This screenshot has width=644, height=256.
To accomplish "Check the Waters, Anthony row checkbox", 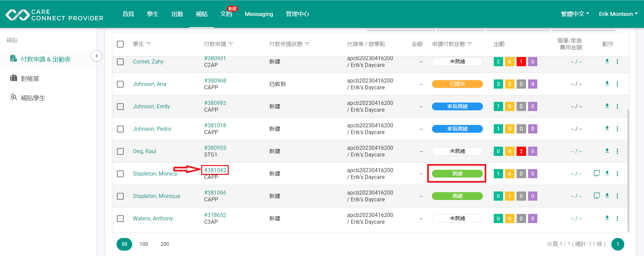I will click(120, 219).
